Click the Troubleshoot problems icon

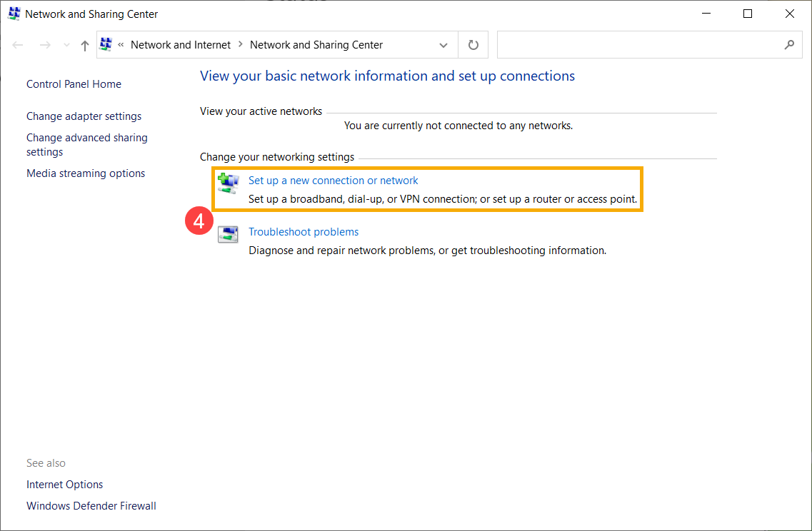(228, 234)
